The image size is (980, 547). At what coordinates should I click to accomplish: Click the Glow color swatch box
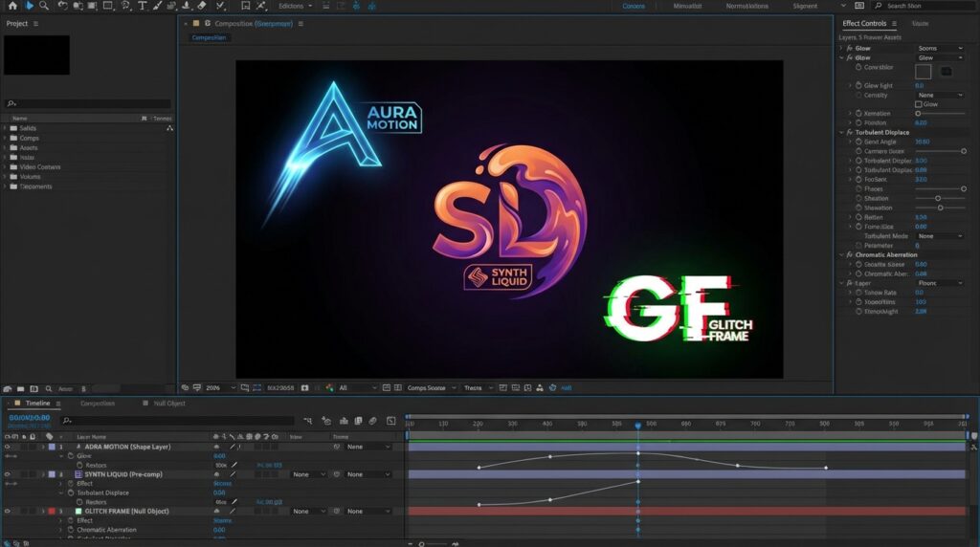coord(923,72)
